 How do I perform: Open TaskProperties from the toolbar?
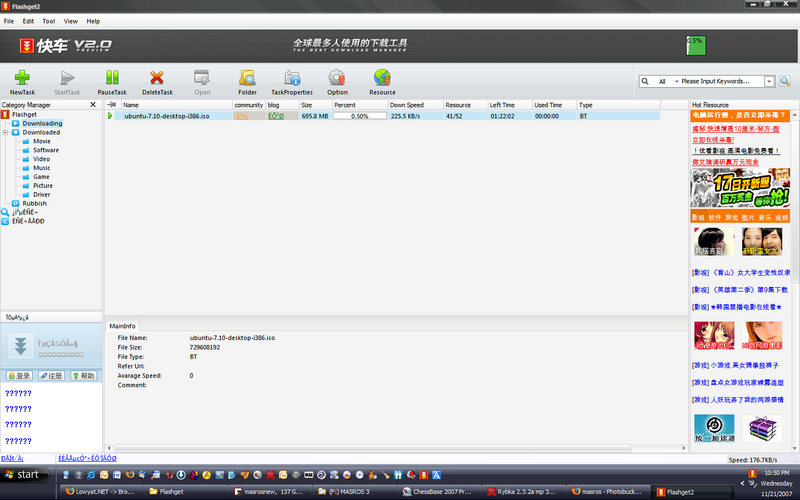click(292, 77)
